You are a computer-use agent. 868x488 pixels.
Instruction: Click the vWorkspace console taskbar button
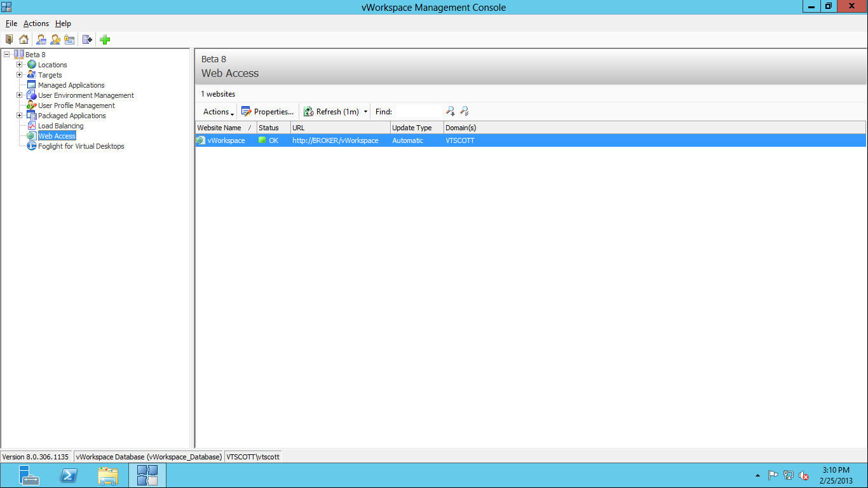point(147,475)
